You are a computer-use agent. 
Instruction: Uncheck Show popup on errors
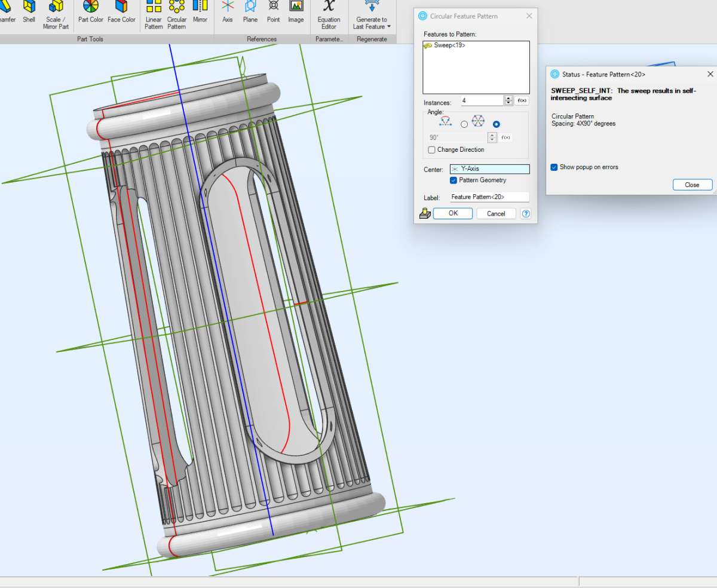[554, 167]
